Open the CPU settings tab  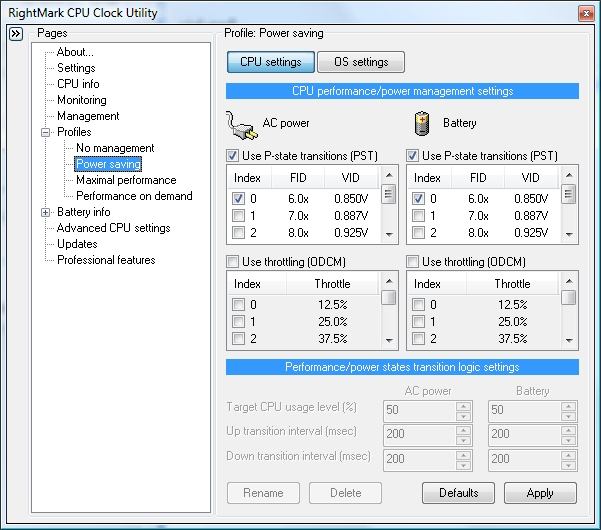coord(271,62)
